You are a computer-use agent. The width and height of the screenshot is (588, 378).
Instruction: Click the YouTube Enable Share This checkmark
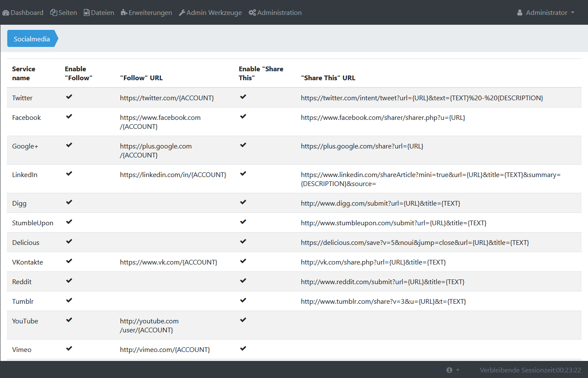click(x=243, y=320)
